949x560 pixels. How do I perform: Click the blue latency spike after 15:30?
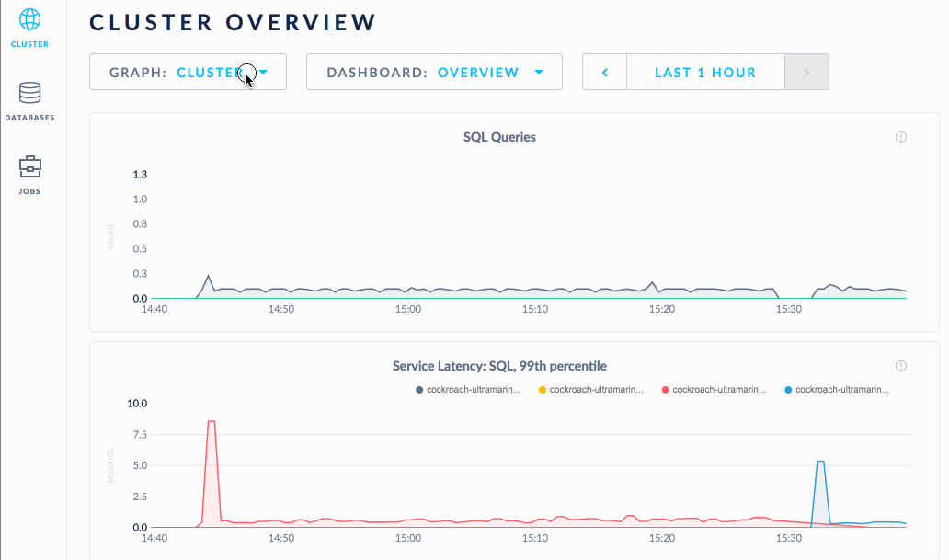click(x=819, y=463)
